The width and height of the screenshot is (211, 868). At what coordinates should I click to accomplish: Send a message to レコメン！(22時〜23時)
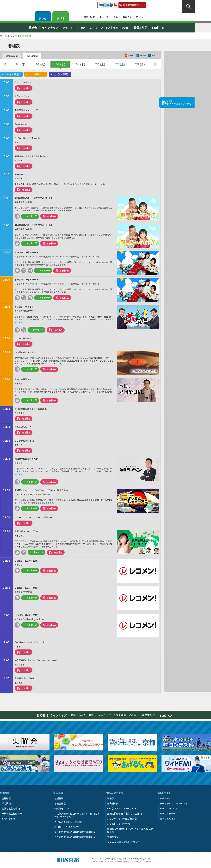coord(30,571)
